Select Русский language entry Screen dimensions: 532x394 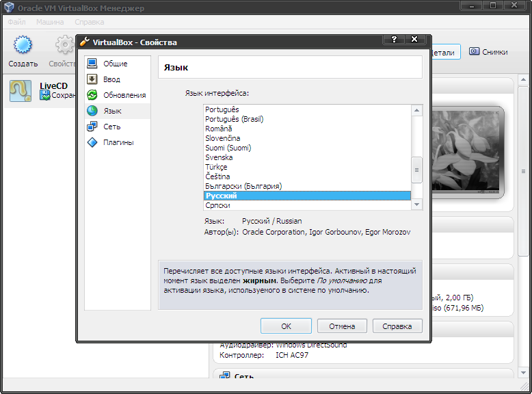click(308, 196)
